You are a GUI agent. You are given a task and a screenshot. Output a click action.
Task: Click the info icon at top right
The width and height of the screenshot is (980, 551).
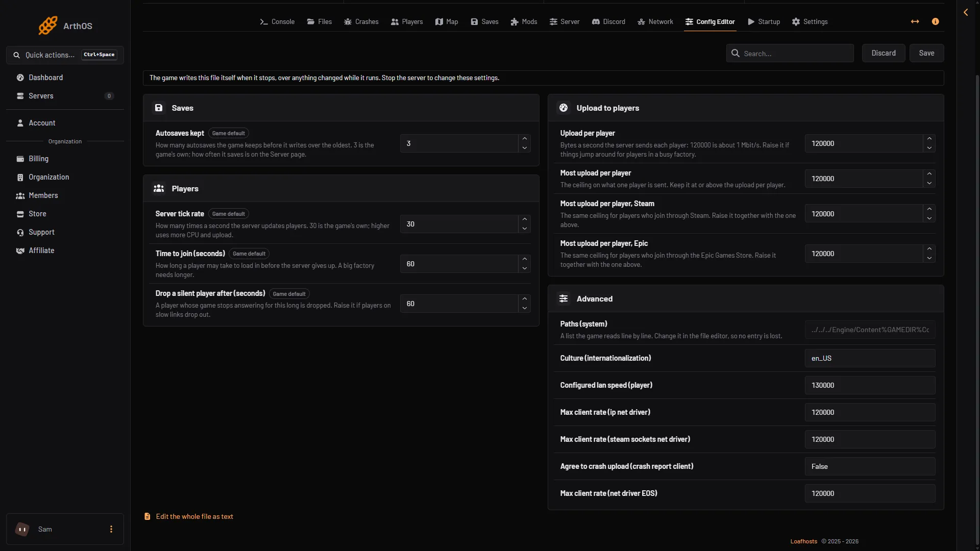click(935, 21)
